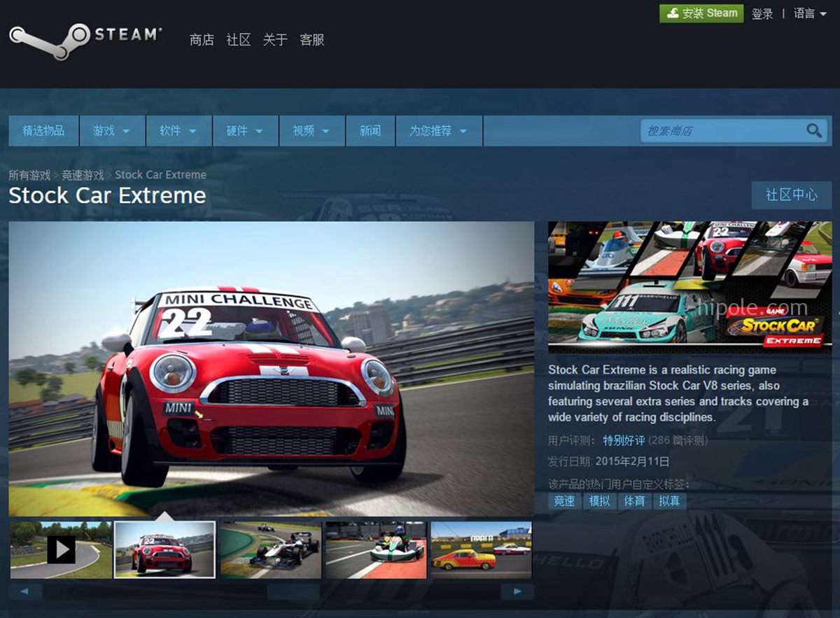
Task: Click the 体育 tag
Action: click(x=635, y=501)
